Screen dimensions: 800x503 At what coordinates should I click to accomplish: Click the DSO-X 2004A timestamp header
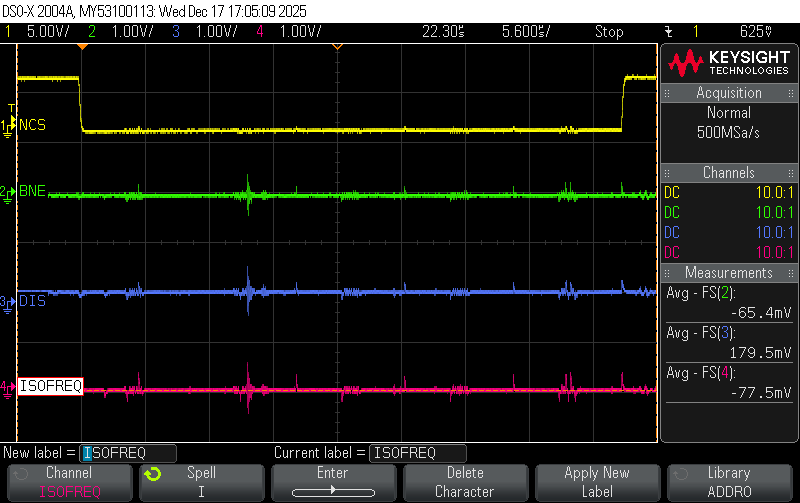pos(155,11)
